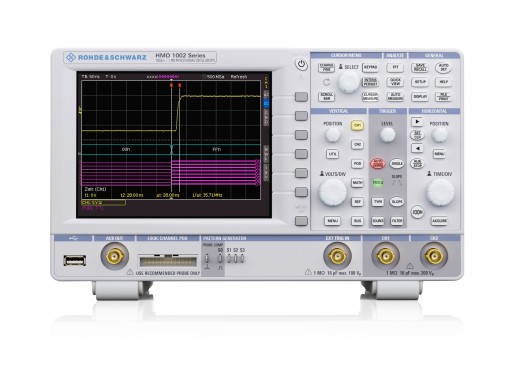520x380 pixels.
Task: Click the trigger LEVEL knob
Action: (387, 135)
